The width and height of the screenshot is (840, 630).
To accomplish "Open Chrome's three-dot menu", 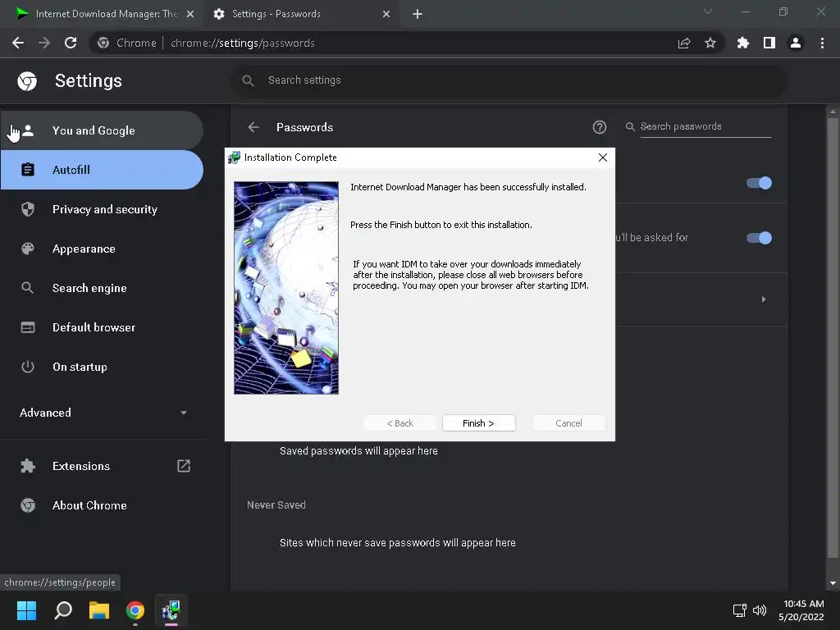I will 822,43.
